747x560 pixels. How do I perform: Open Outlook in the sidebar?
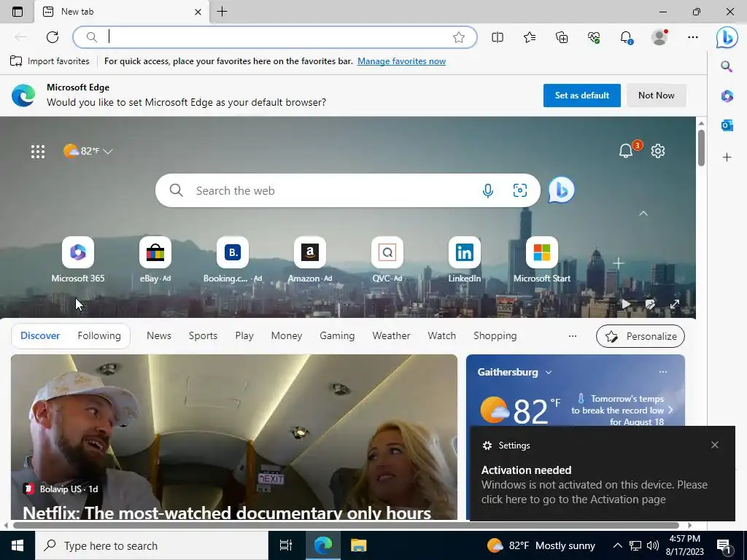click(727, 125)
